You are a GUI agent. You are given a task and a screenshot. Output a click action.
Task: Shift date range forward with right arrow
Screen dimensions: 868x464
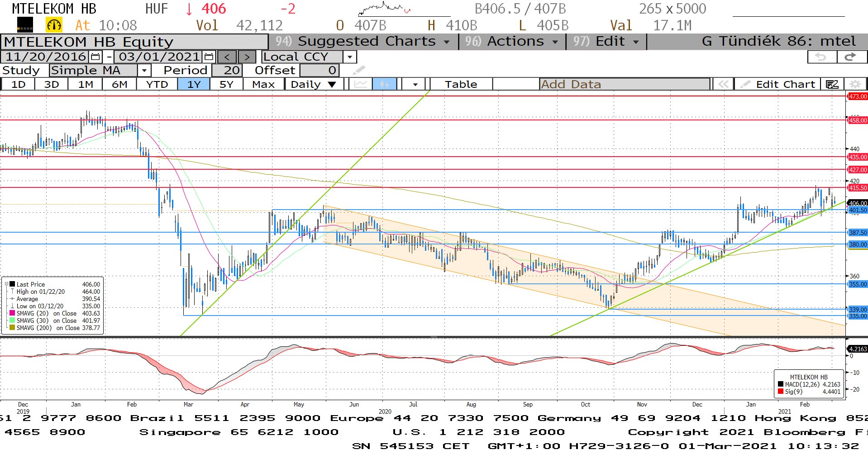tap(247, 57)
